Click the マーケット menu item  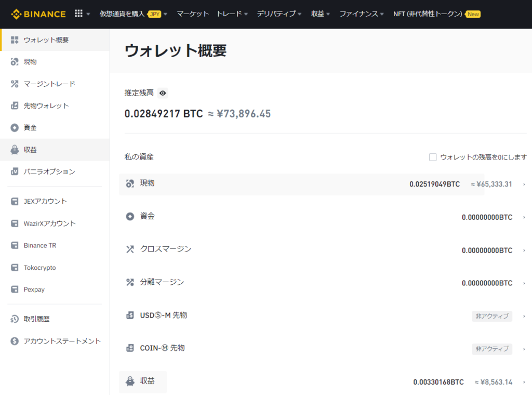[193, 14]
